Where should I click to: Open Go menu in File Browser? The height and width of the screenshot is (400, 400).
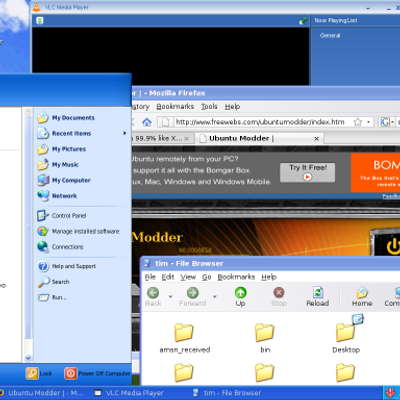point(207,277)
